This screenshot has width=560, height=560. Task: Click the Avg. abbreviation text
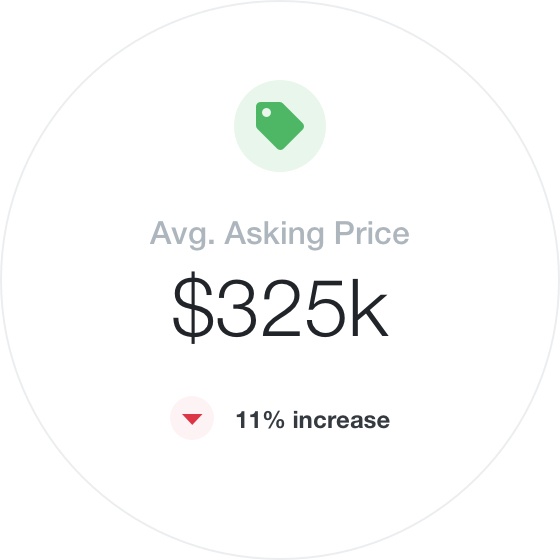coord(182,235)
